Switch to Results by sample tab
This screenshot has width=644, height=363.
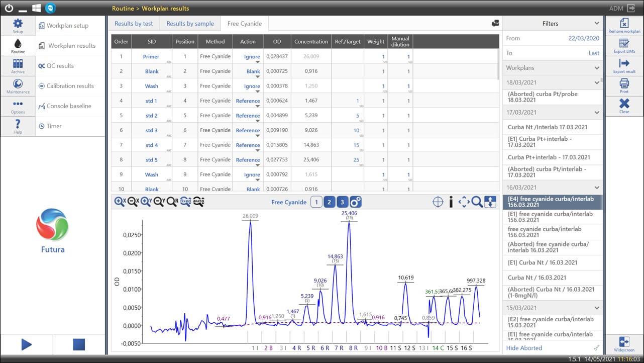tap(190, 23)
